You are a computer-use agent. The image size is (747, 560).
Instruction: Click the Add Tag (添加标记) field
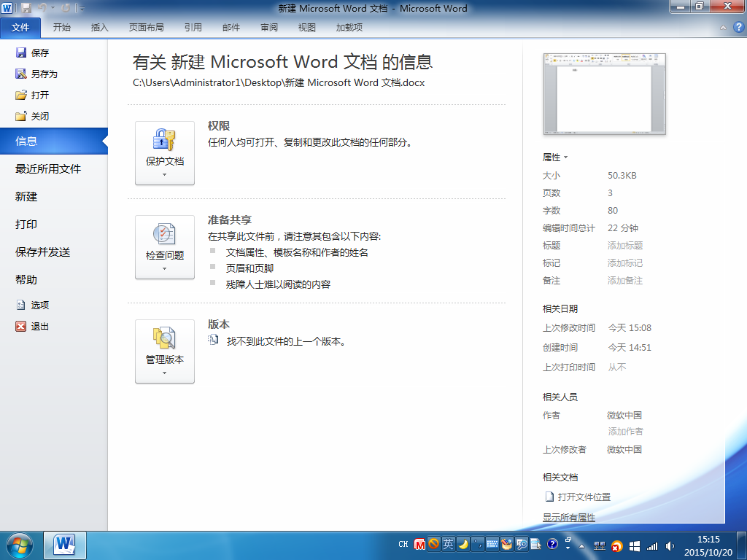(x=625, y=262)
